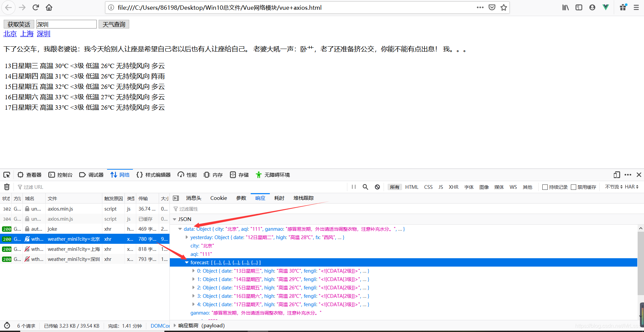Filter requests by XHR type
644x332 pixels.
453,187
